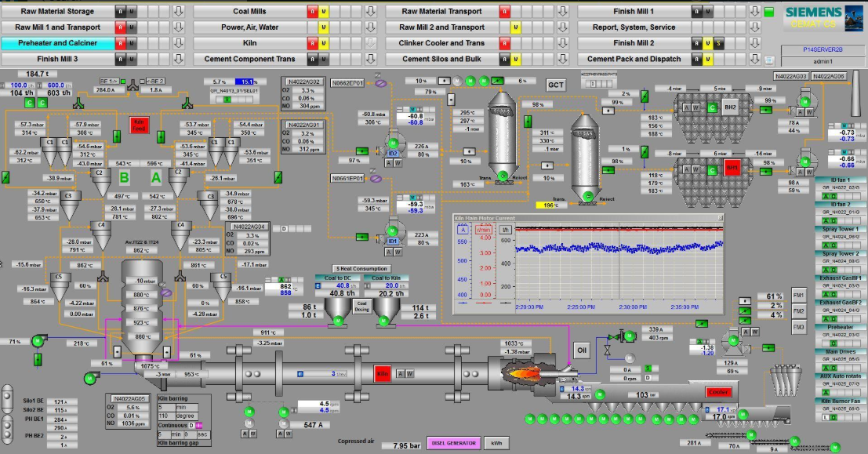The image size is (868, 454).
Task: Open Clinker Cooler and Trans screen
Action: click(x=441, y=42)
